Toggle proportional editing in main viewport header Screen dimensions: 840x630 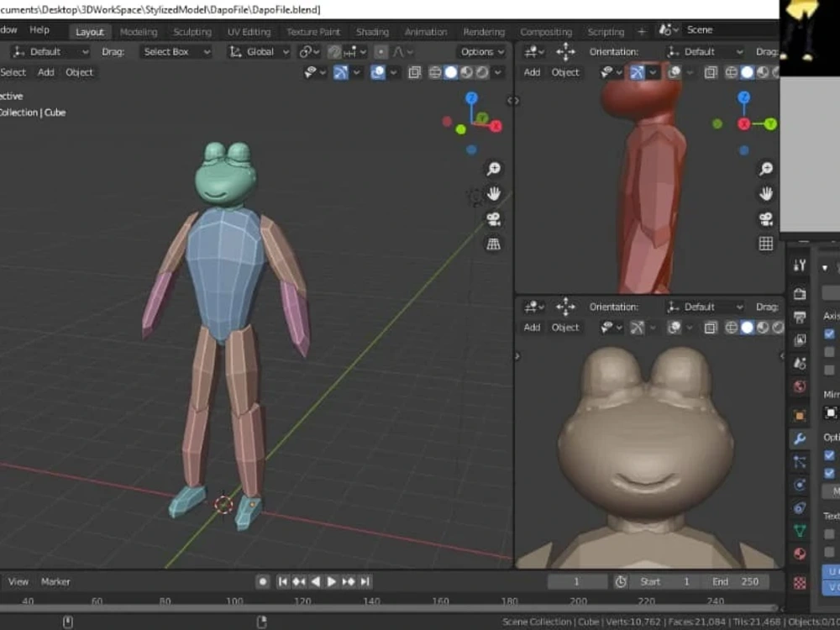coord(381,52)
